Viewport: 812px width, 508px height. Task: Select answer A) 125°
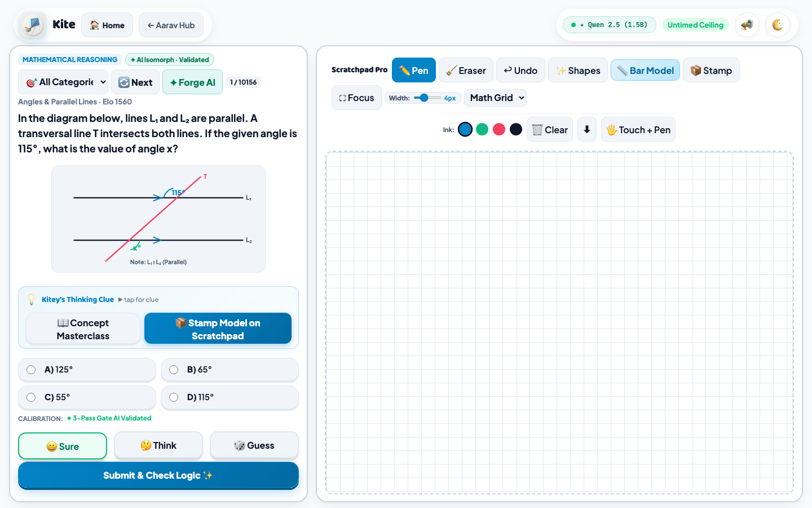pyautogui.click(x=87, y=370)
